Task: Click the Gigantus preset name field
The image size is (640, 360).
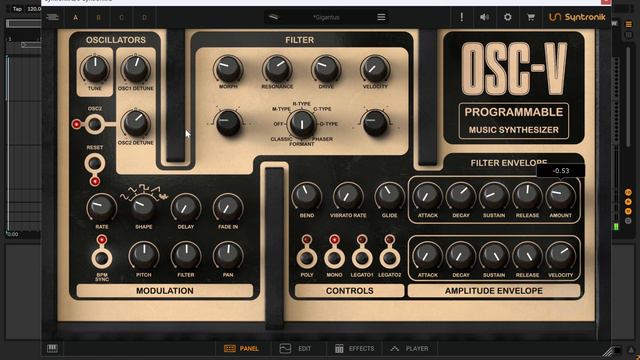Action: [x=326, y=18]
